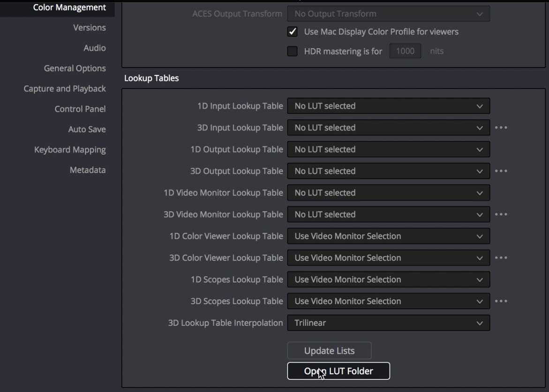This screenshot has height=392, width=549.
Task: Click the HDR nits value field
Action: (405, 51)
